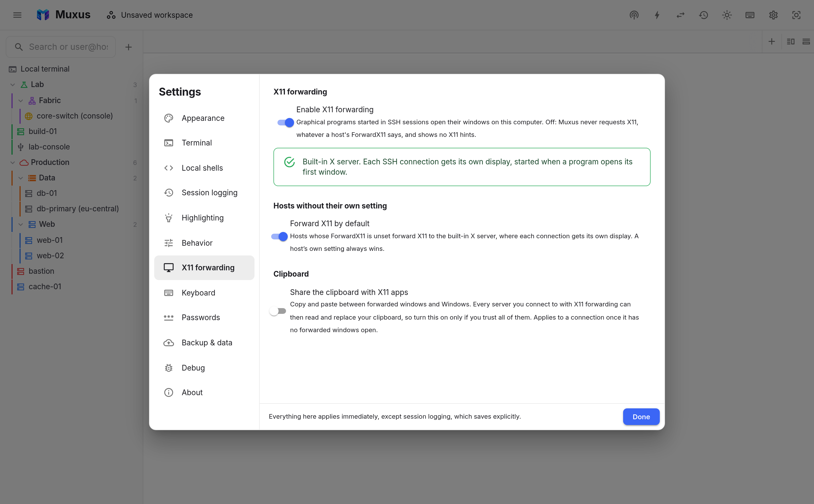Toggle Enable X11 forwarding switch

285,122
